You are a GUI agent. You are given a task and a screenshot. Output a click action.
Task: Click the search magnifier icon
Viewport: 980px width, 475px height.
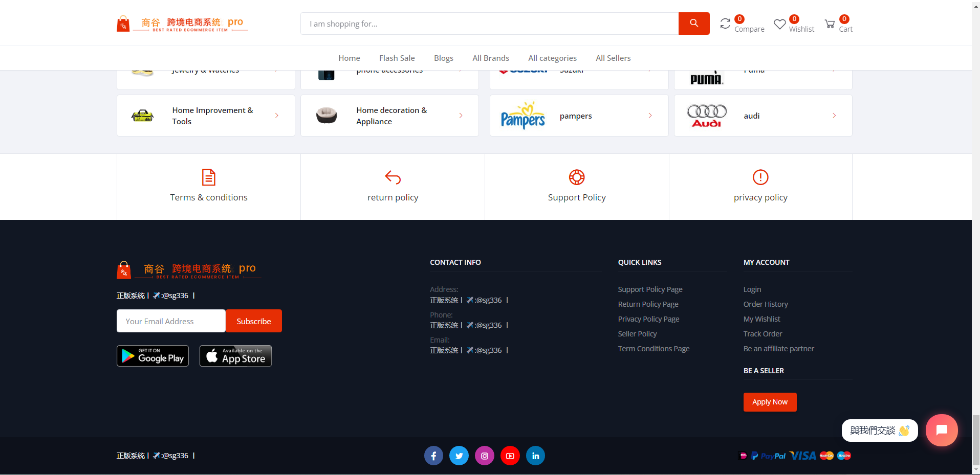pyautogui.click(x=693, y=23)
